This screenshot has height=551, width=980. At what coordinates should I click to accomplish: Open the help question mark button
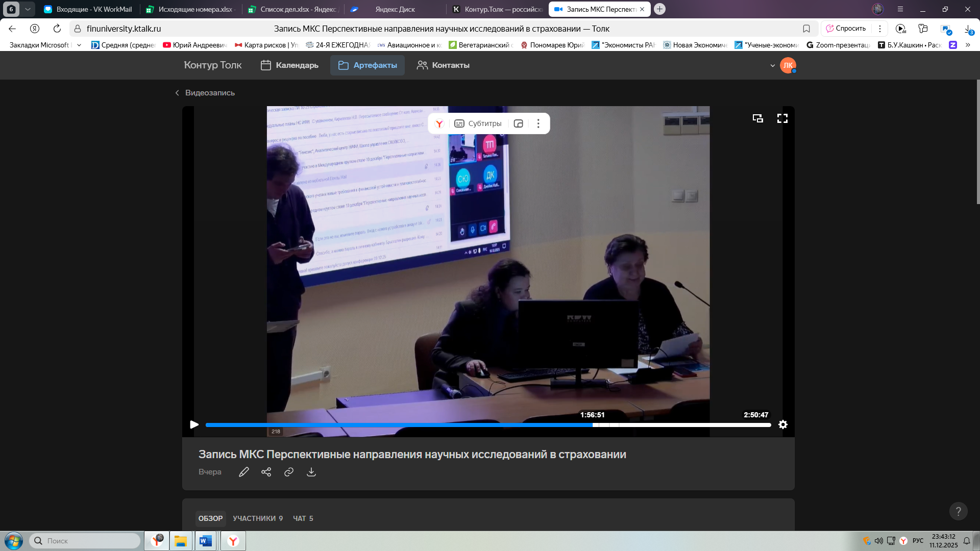tap(958, 511)
